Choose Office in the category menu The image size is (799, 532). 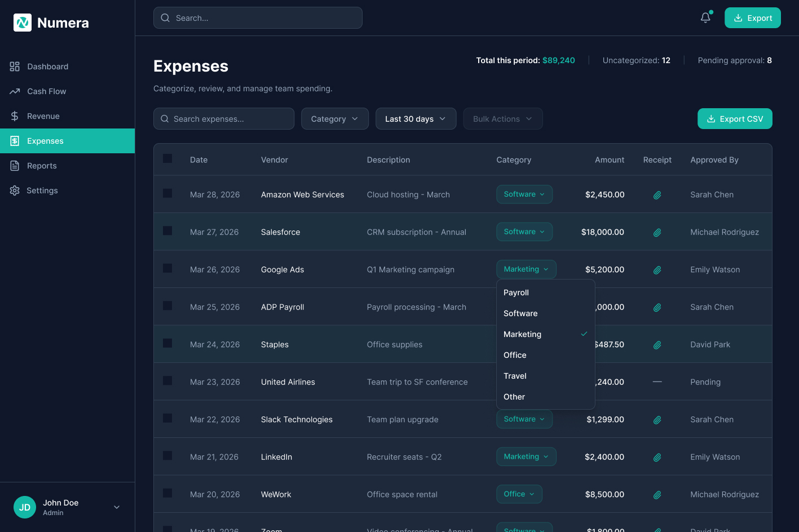point(546,355)
